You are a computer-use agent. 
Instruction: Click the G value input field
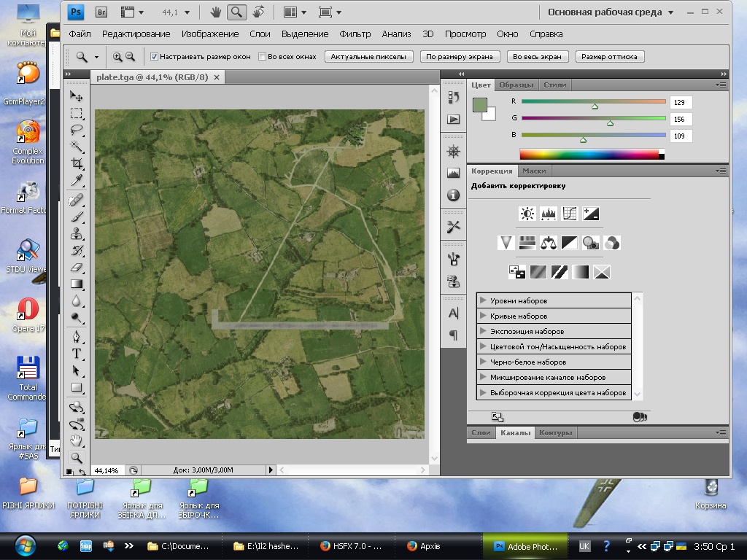coord(681,119)
